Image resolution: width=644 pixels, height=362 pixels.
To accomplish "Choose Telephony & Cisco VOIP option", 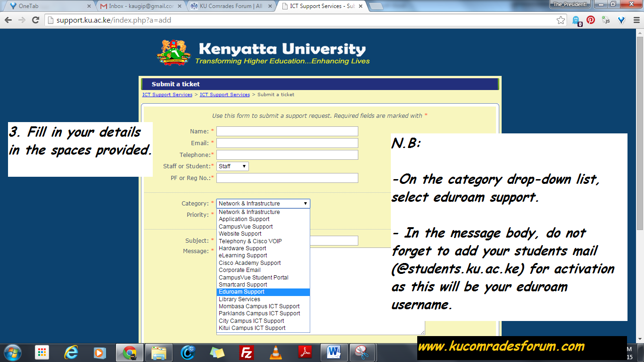I will [263, 241].
